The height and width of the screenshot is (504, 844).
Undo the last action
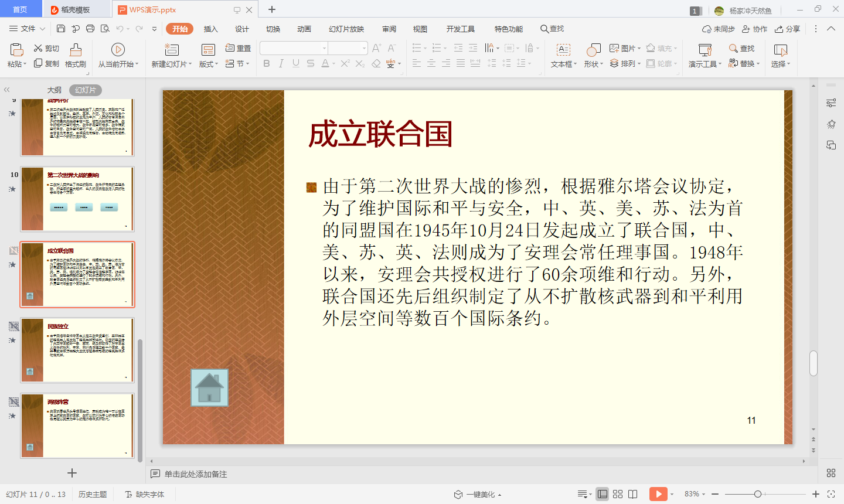120,29
